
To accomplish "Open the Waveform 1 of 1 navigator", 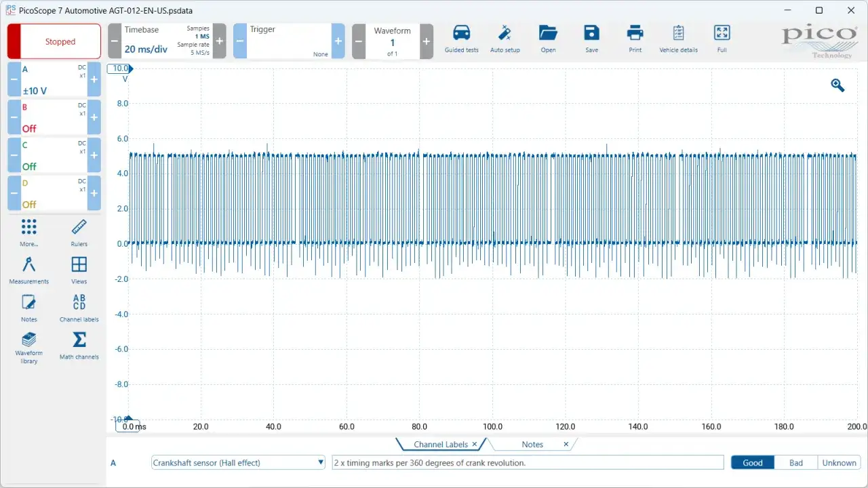I will [x=393, y=41].
